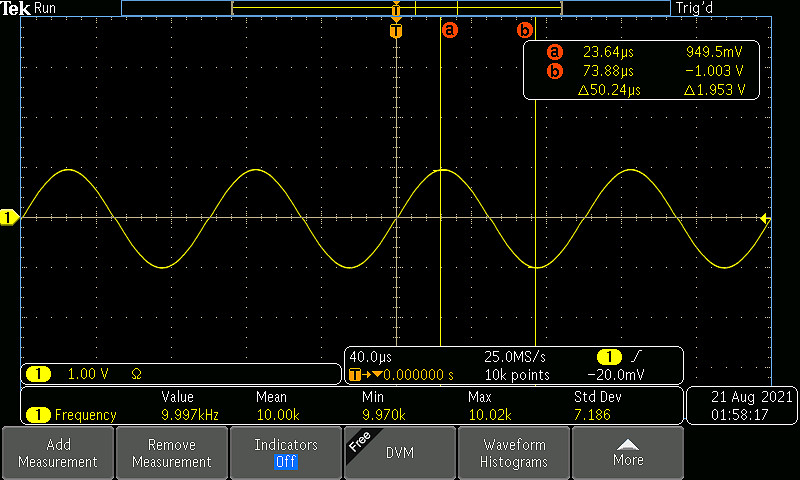The width and height of the screenshot is (800, 480).
Task: Click the 949.5mV cursor a voltage
Action: (x=714, y=52)
